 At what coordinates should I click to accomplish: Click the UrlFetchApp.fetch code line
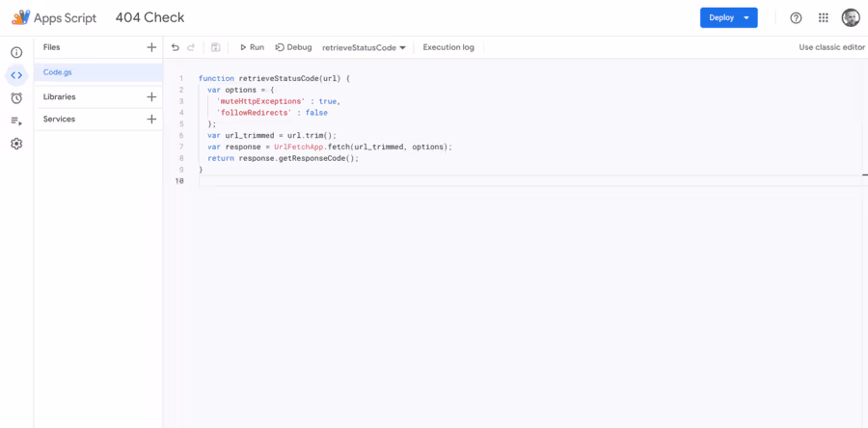coord(330,147)
